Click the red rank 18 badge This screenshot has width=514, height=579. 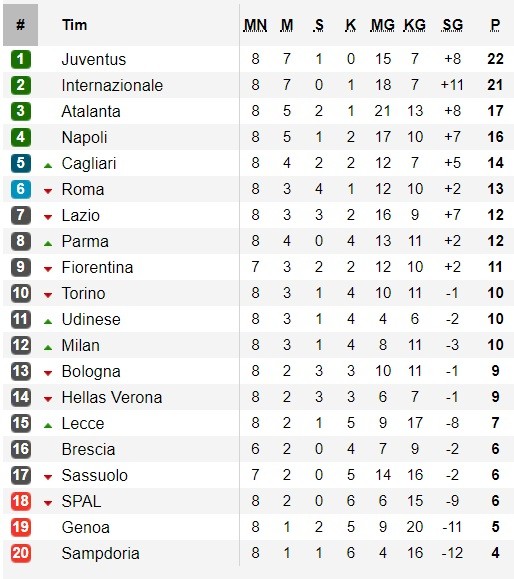pyautogui.click(x=21, y=501)
